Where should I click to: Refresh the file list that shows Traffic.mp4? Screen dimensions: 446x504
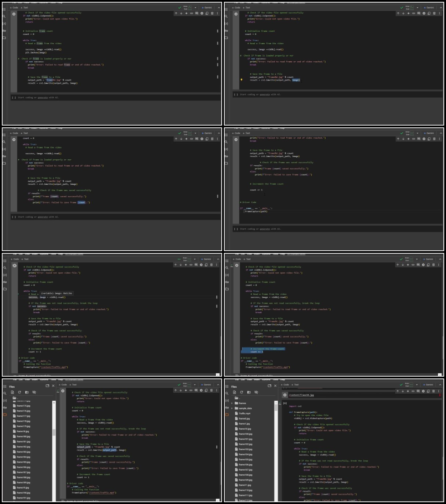point(242,392)
